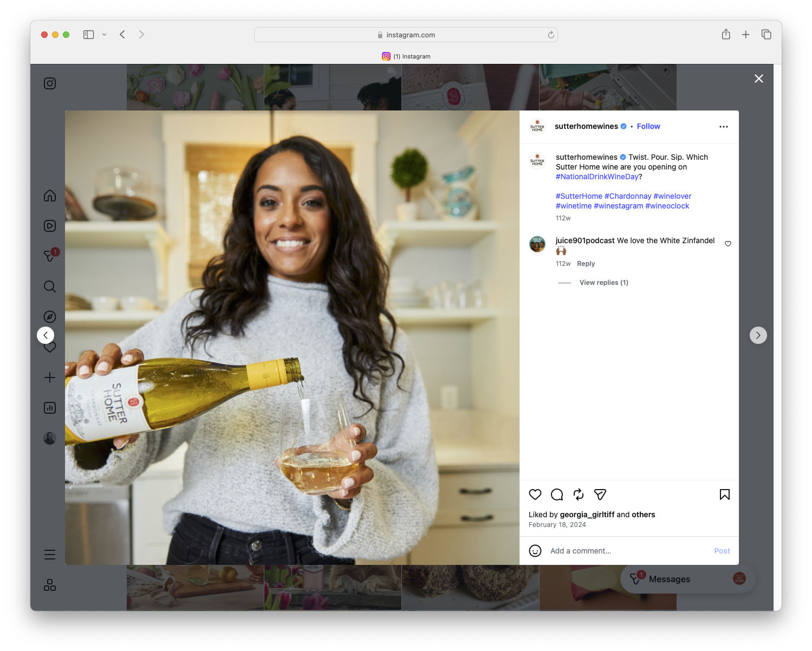Viewport: 812px width, 651px height.
Task: Open the Explore compass icon
Action: click(49, 316)
